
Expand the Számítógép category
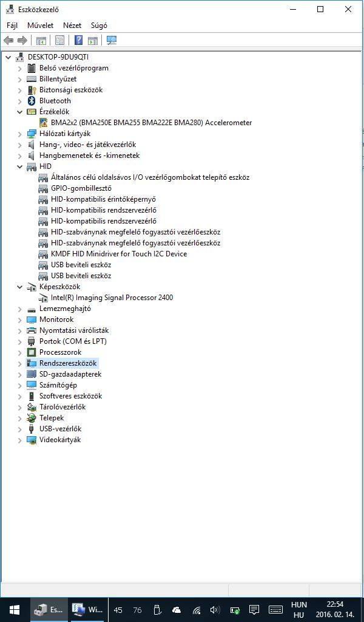(20, 385)
